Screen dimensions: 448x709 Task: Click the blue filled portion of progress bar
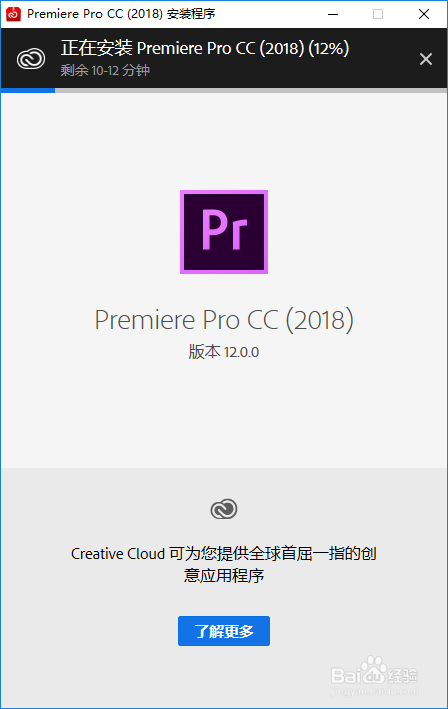(28, 90)
